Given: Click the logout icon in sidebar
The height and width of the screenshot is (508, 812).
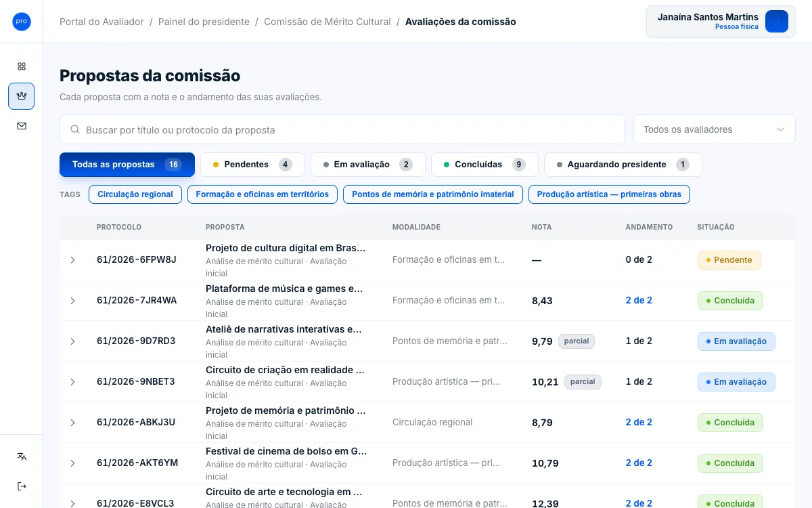Looking at the screenshot, I should point(22,486).
